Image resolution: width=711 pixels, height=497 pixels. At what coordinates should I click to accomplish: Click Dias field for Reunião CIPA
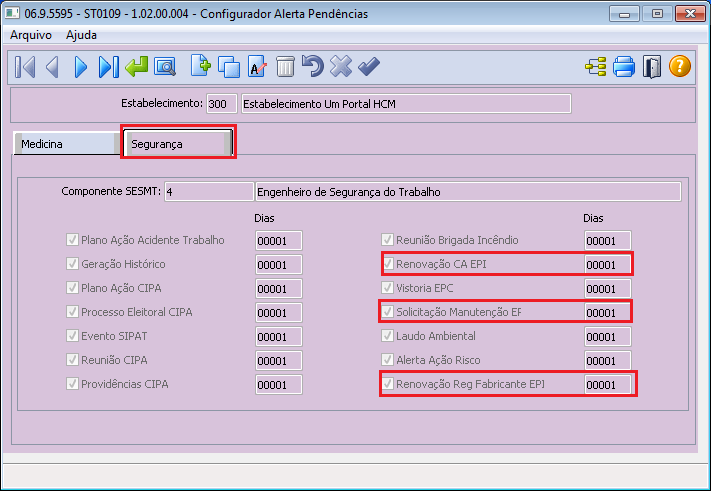(x=278, y=361)
